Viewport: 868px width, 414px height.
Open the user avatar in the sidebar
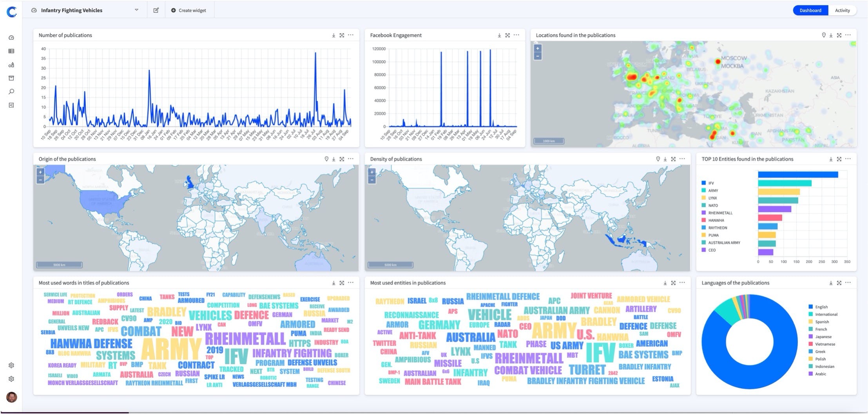[x=12, y=397]
